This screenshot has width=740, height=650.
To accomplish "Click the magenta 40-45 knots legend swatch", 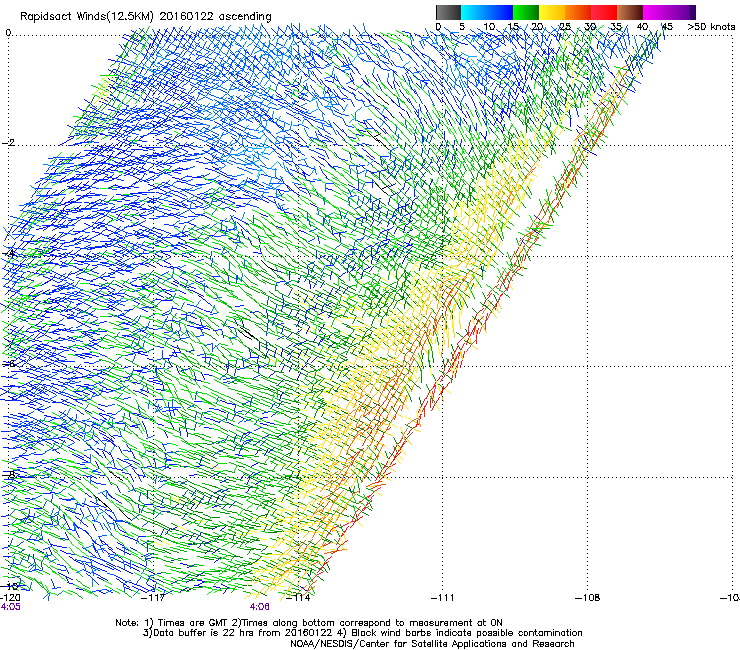I will [x=656, y=12].
